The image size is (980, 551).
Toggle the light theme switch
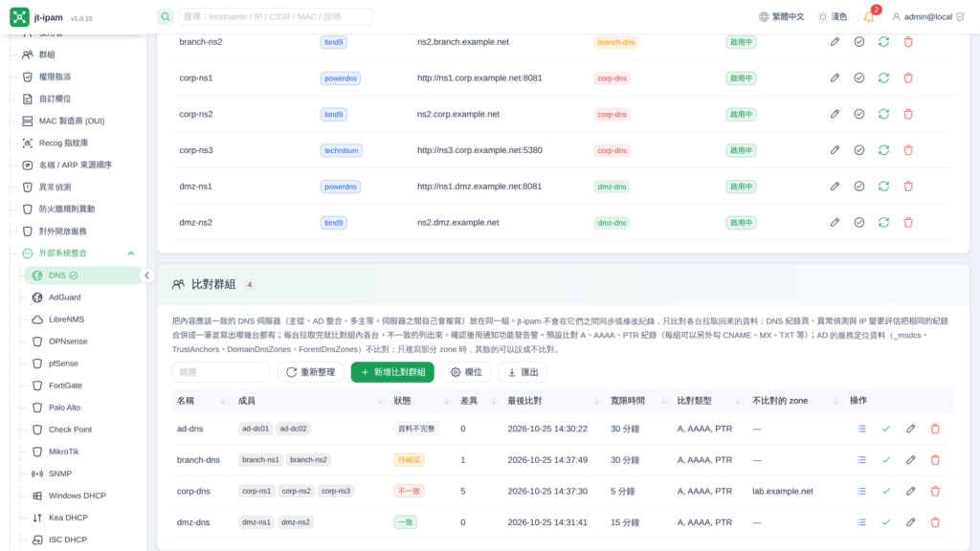pyautogui.click(x=833, y=17)
